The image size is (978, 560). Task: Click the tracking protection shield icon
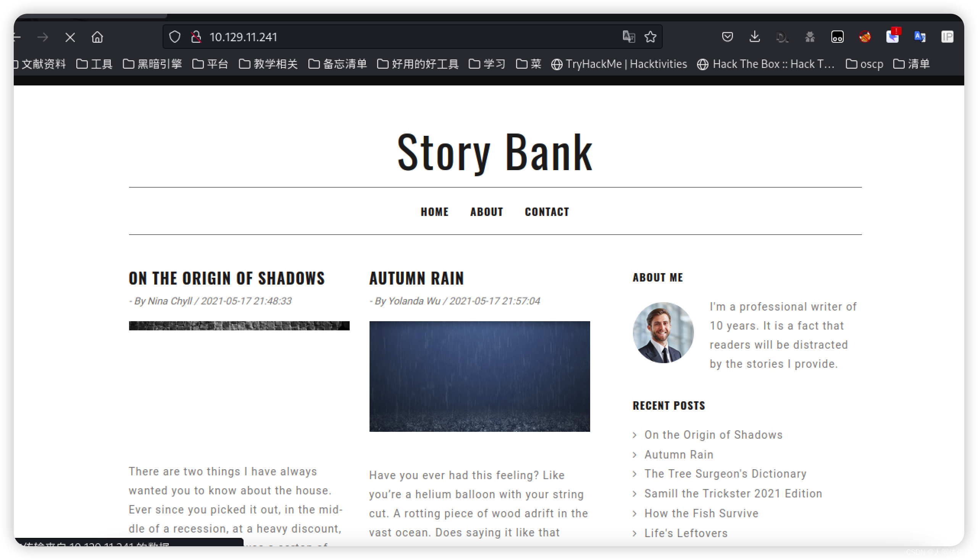[175, 37]
